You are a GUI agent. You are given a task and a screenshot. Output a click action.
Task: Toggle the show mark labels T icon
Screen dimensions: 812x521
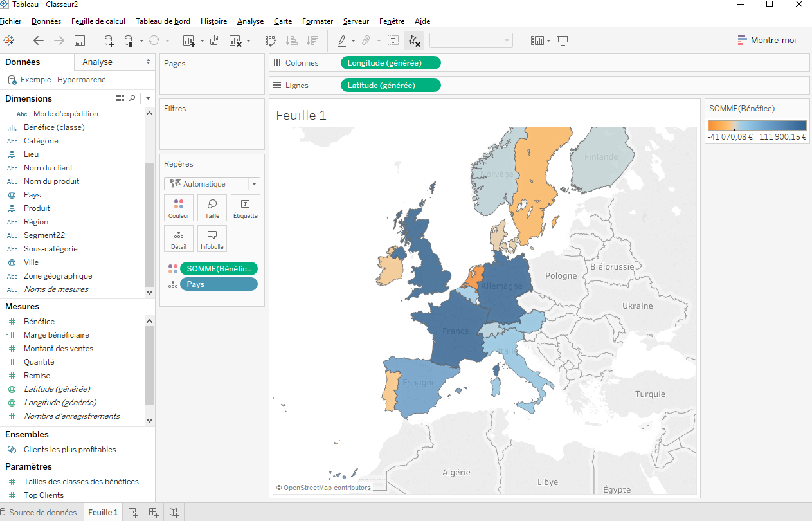pos(393,41)
